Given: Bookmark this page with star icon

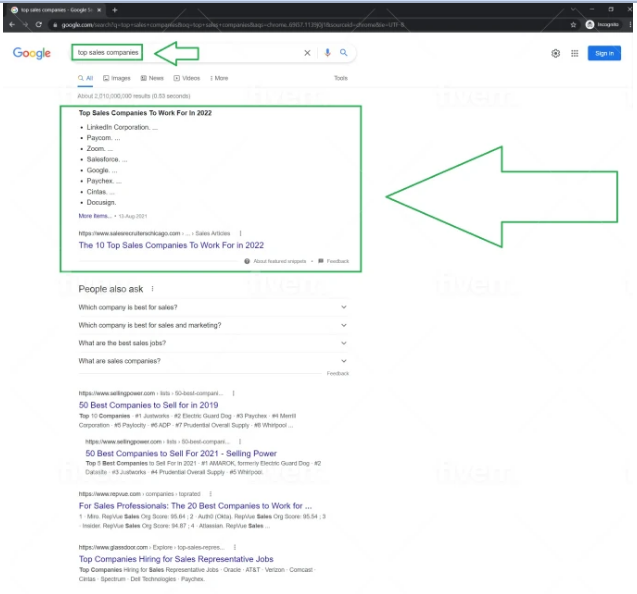Looking at the screenshot, I should click(x=573, y=25).
